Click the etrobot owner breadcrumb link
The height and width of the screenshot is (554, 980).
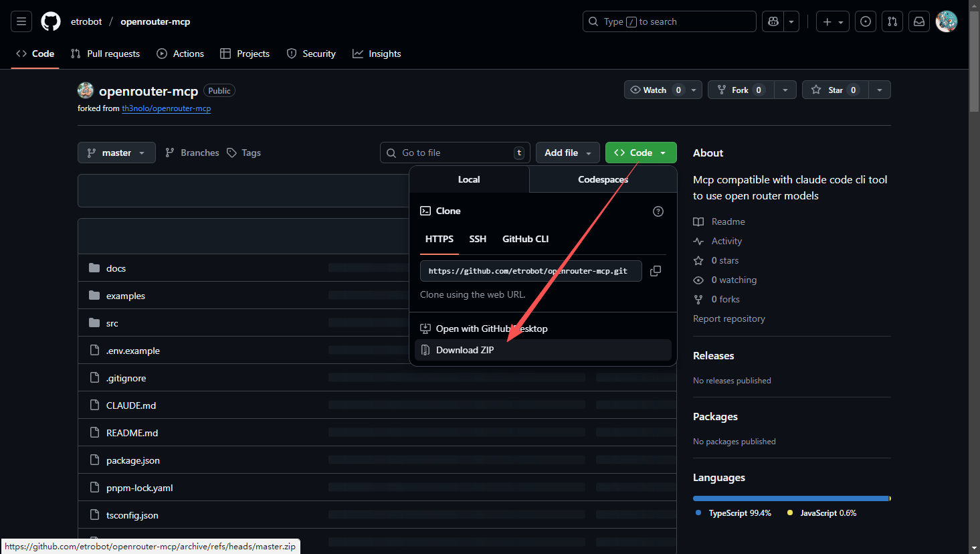coord(86,21)
